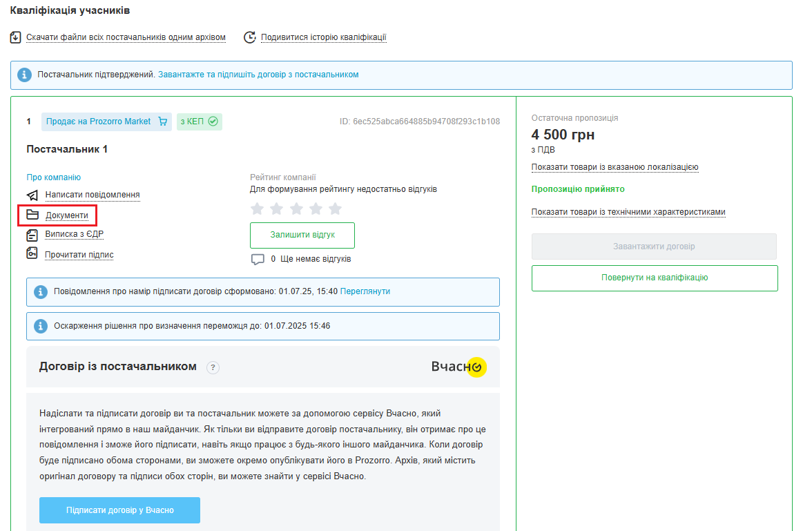Open 'Подивитися історію кваліфікації' link
Screen dimensions: 812x531
coord(323,37)
